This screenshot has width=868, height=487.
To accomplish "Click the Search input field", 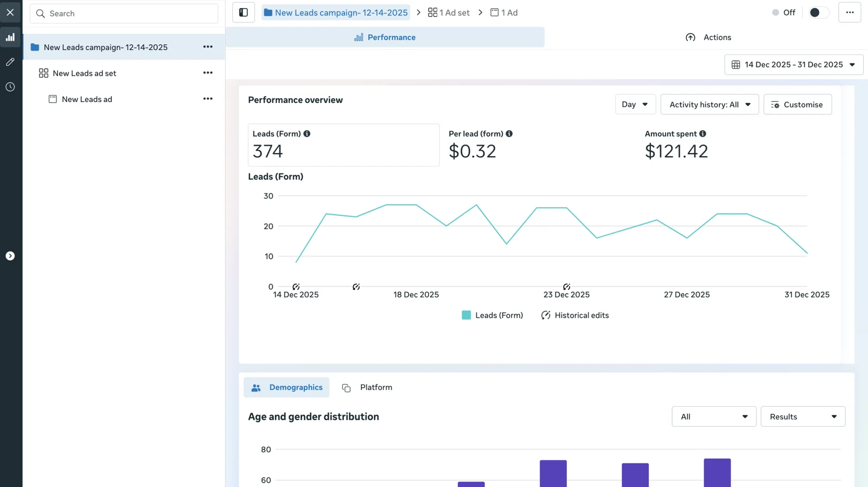I will (x=124, y=14).
